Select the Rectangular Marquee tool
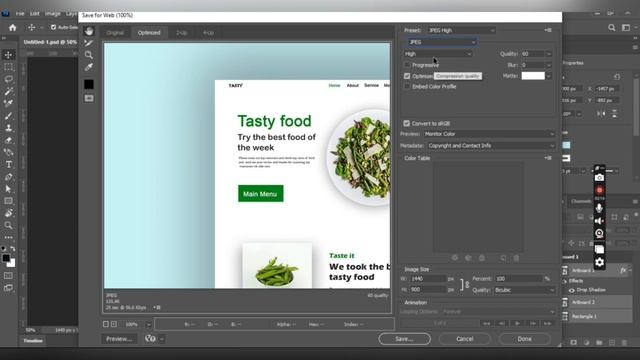The height and width of the screenshot is (360, 640). (8, 67)
